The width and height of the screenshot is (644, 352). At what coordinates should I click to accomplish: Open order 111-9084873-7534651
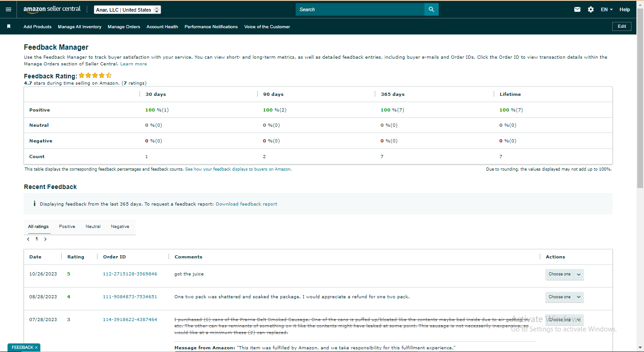click(x=130, y=297)
